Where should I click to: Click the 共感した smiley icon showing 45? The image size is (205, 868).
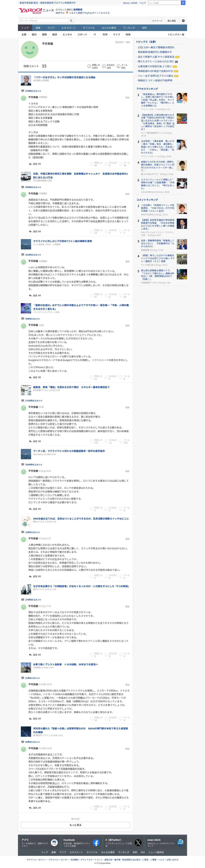(91, 164)
